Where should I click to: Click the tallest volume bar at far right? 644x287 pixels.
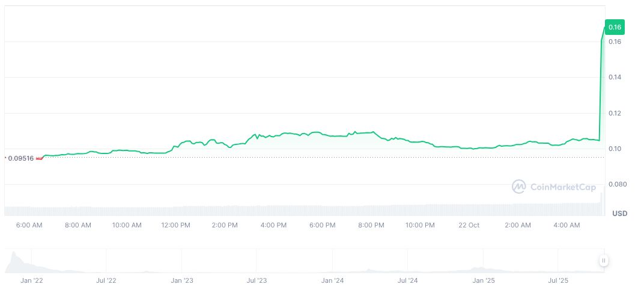click(604, 202)
